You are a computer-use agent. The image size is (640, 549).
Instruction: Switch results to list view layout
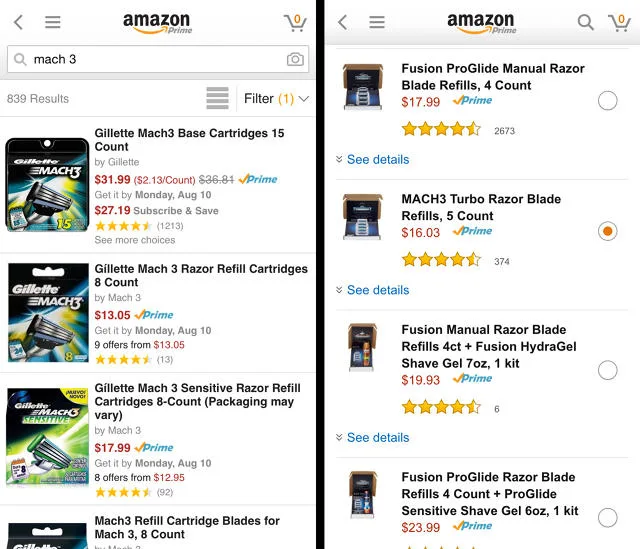[x=217, y=99]
